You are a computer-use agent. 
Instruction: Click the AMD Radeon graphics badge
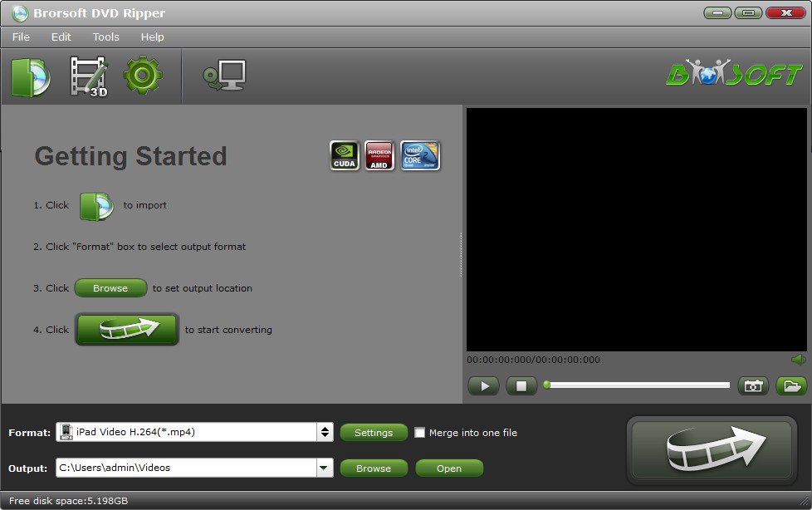coord(382,155)
